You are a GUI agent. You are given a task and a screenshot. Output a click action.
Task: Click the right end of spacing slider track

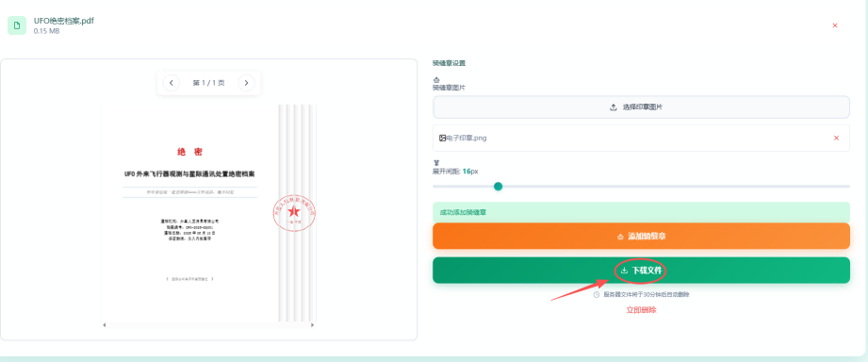tap(847, 187)
